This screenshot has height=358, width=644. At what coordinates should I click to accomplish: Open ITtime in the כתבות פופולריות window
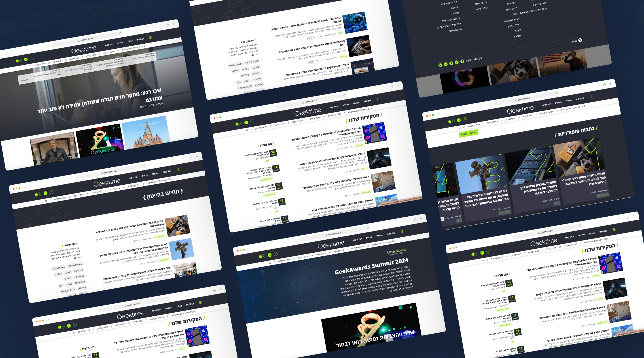tap(569, 100)
